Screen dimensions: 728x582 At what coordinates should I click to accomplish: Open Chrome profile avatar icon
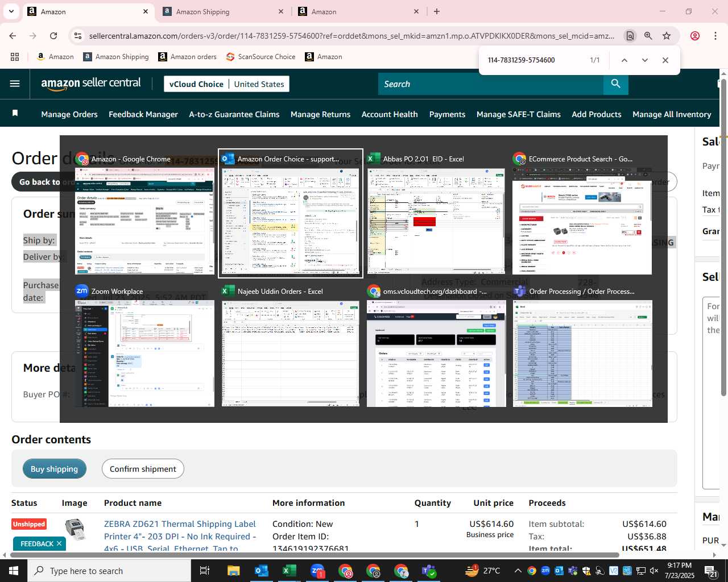pyautogui.click(x=694, y=36)
